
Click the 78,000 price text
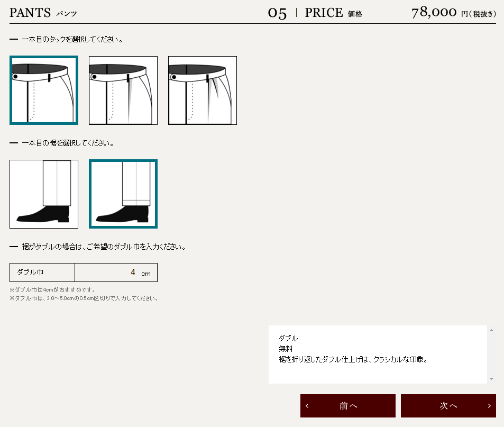(x=434, y=13)
